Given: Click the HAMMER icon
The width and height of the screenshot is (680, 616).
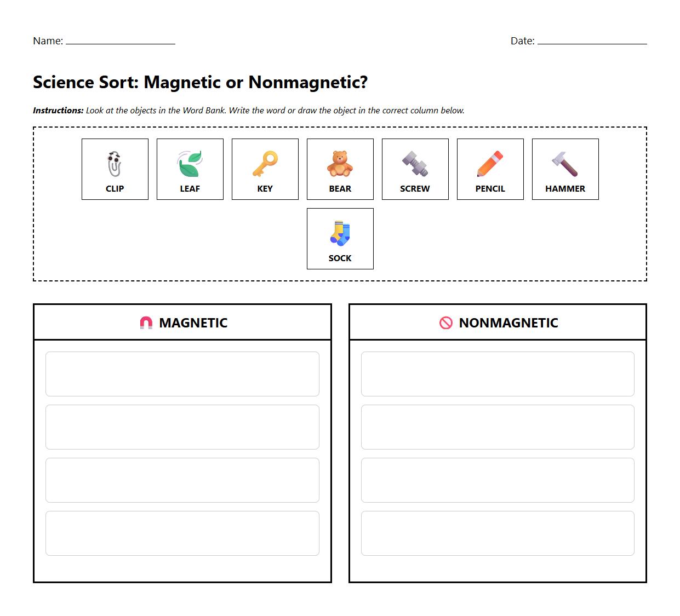Looking at the screenshot, I should pos(565,162).
